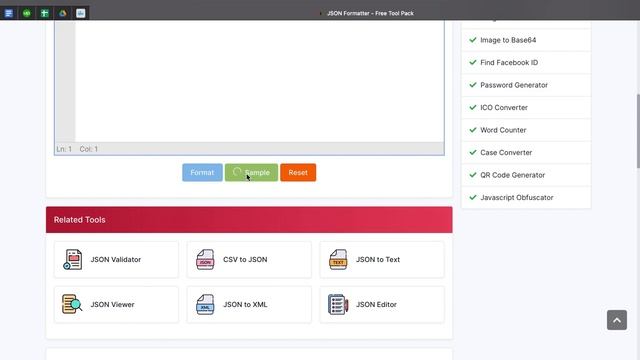Click the JSON to Text file icon

pos(338,260)
